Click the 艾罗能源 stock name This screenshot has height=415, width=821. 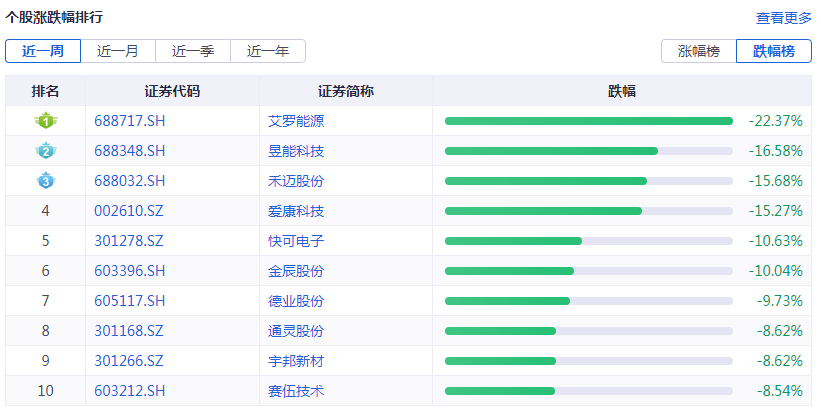pyautogui.click(x=296, y=121)
